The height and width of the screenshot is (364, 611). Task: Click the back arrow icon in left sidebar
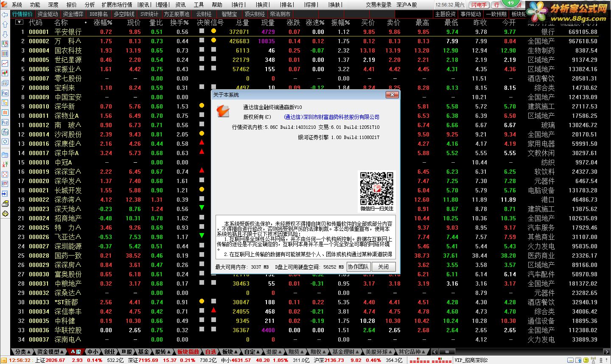(x=5, y=14)
